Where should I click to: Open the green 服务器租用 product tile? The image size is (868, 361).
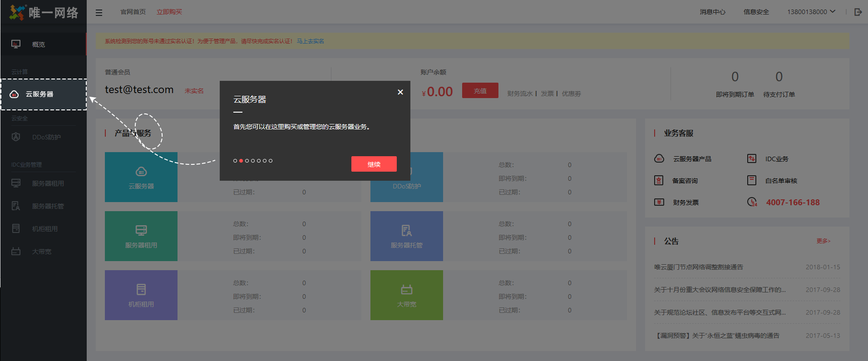point(141,236)
